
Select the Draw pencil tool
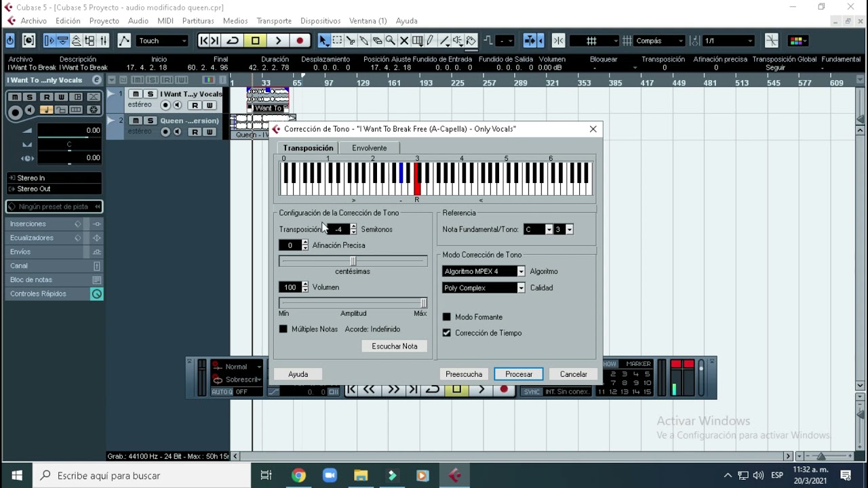431,41
